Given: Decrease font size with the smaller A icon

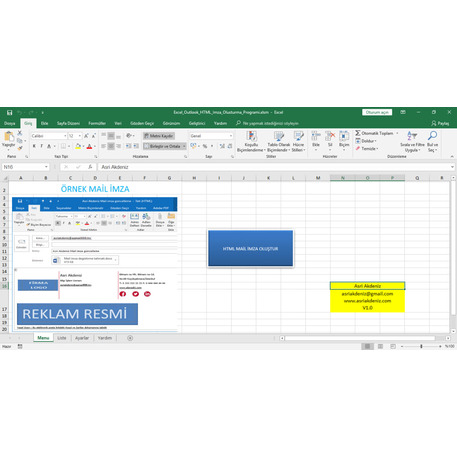Looking at the screenshot, I should [x=94, y=136].
